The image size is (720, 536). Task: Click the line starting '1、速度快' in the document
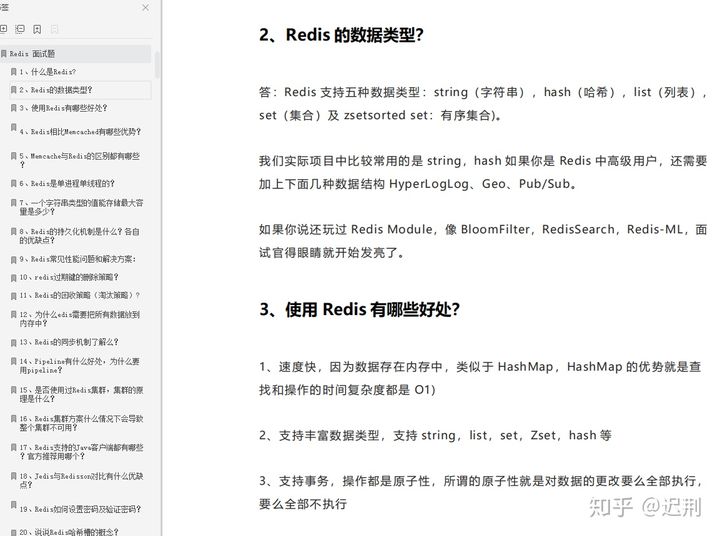coord(480,367)
